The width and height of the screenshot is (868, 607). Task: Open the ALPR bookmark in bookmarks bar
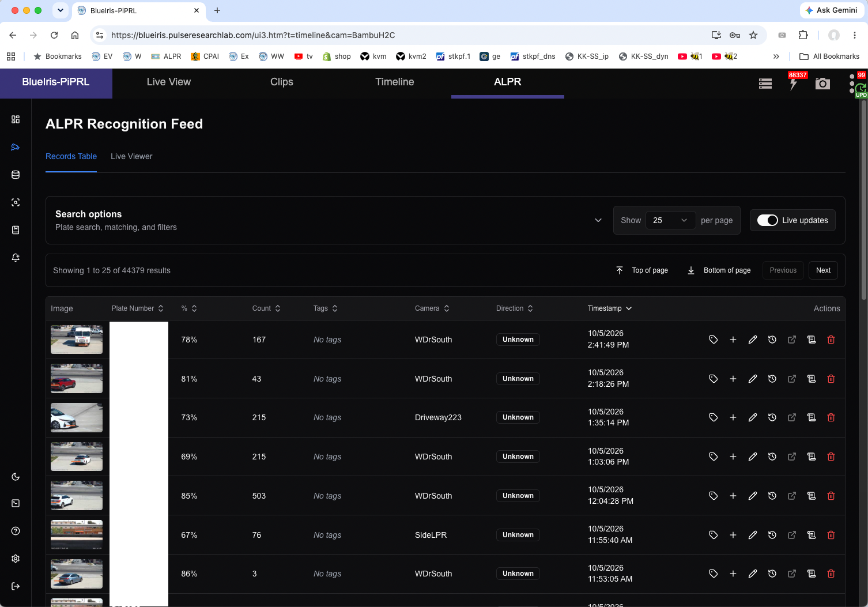click(x=166, y=56)
